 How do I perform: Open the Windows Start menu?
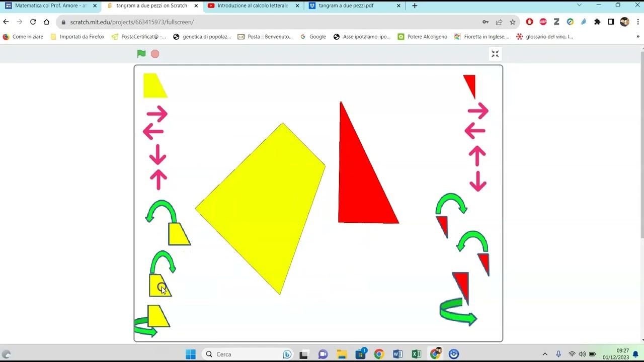pos(191,354)
